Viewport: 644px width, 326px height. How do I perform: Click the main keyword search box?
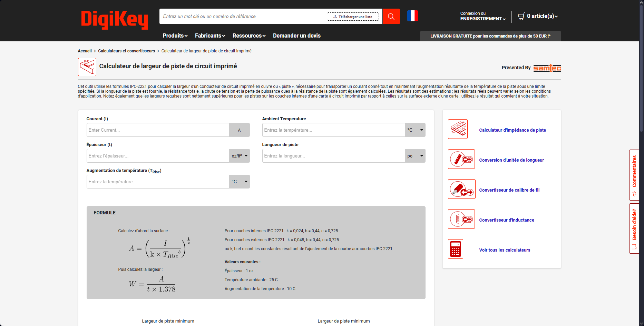click(x=243, y=16)
